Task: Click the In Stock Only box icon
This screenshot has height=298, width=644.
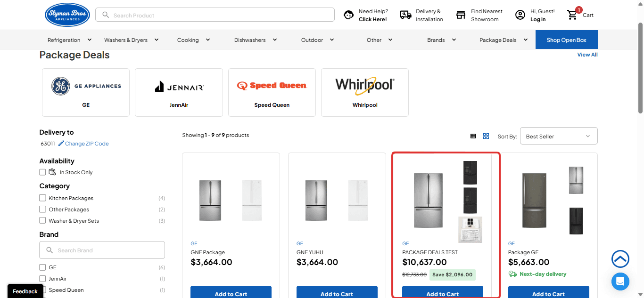Action: point(52,172)
